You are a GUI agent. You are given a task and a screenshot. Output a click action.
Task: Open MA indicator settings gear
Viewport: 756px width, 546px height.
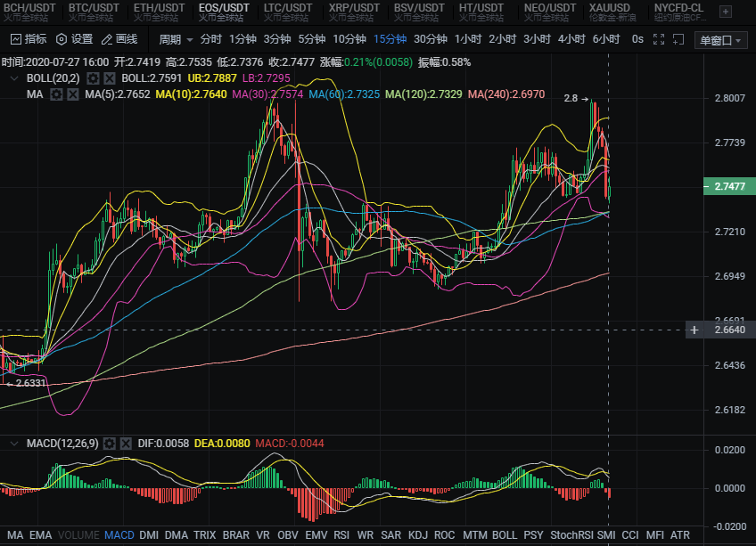click(56, 94)
